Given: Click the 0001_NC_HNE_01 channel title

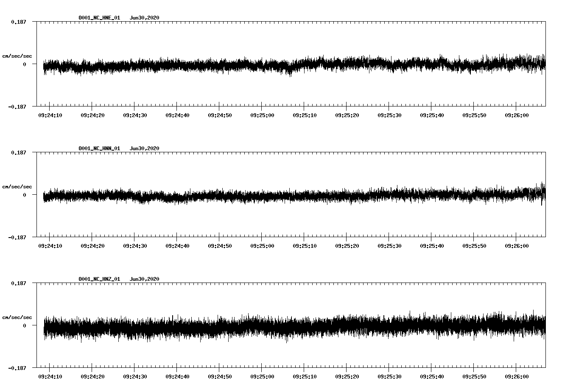Looking at the screenshot, I should 99,18.
